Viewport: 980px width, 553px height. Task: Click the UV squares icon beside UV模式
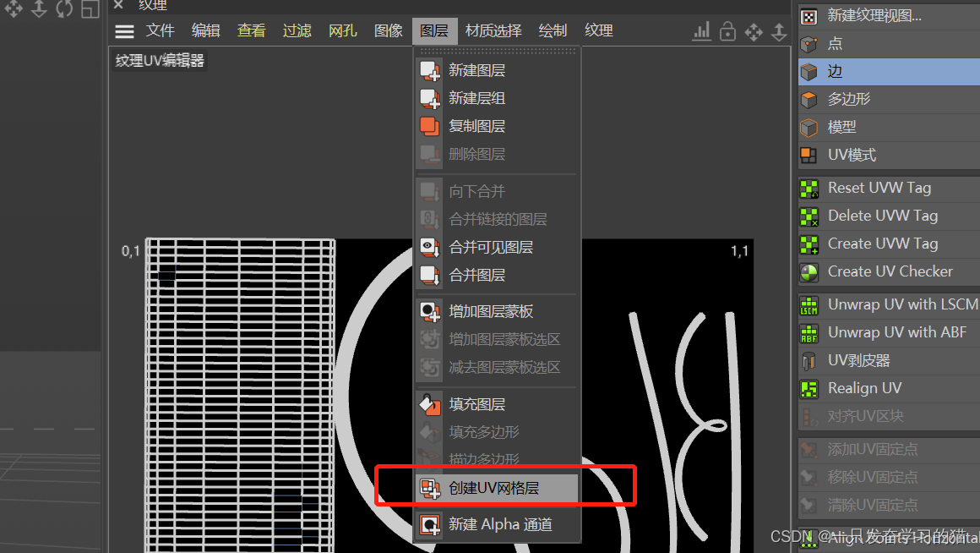click(808, 155)
